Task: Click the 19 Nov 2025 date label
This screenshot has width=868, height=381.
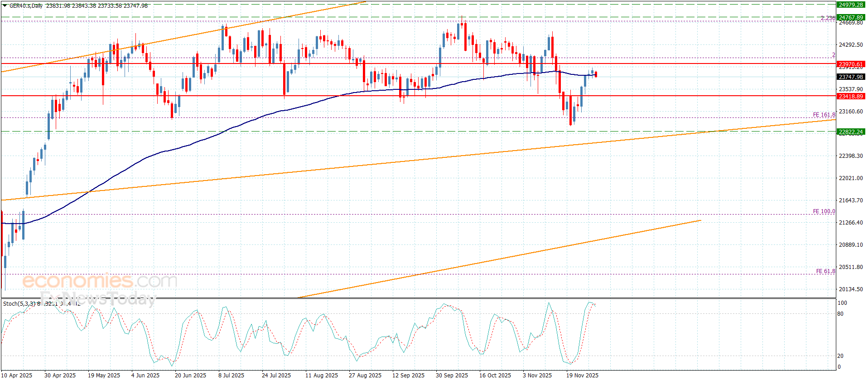Action: [x=582, y=375]
